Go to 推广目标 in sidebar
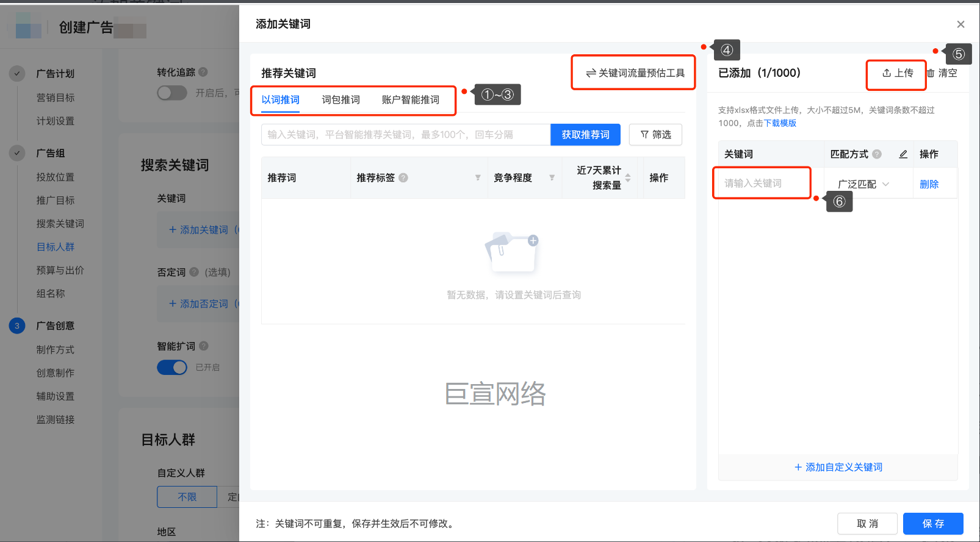Viewport: 980px width, 542px height. coord(56,200)
